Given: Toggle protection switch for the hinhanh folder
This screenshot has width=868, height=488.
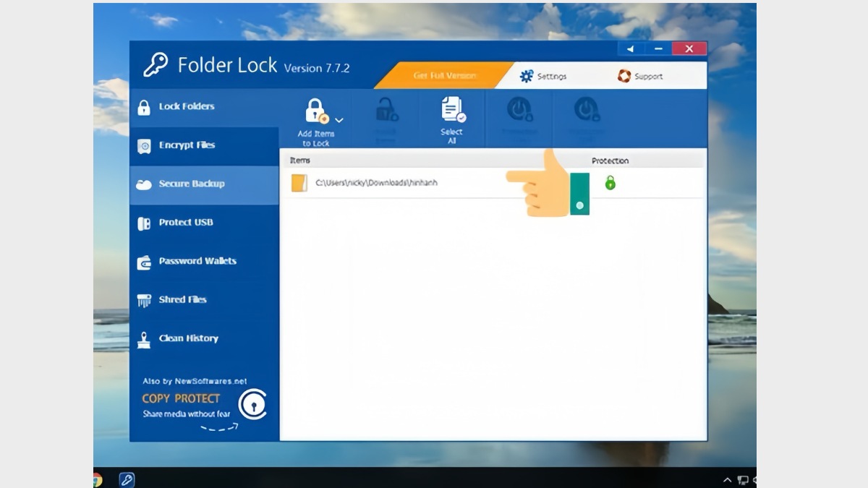Looking at the screenshot, I should [x=579, y=192].
